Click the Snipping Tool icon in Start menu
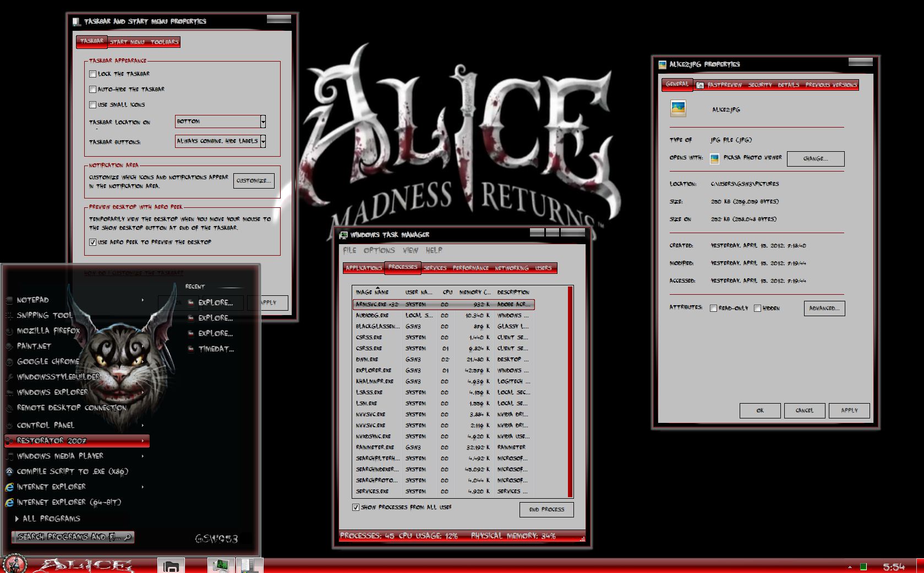The height and width of the screenshot is (573, 924). [x=9, y=316]
